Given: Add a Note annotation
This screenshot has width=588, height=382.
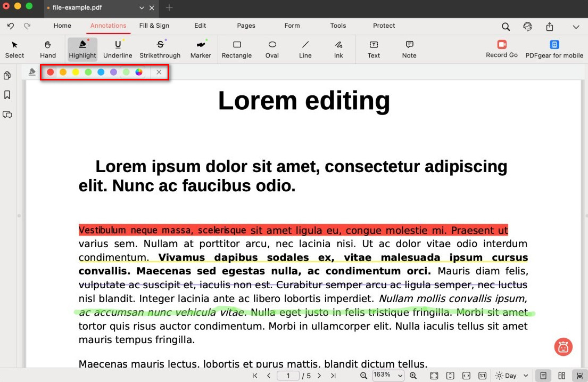Looking at the screenshot, I should click(x=409, y=49).
